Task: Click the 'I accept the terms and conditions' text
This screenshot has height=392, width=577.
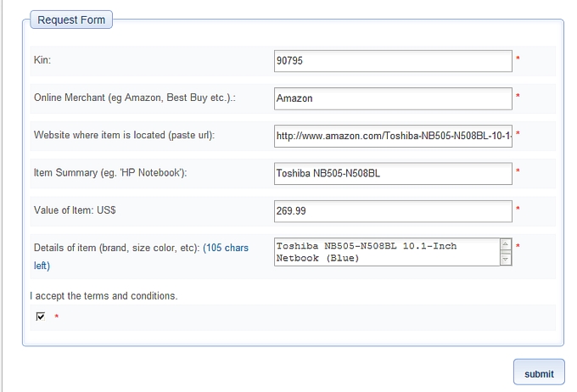Action: [104, 296]
